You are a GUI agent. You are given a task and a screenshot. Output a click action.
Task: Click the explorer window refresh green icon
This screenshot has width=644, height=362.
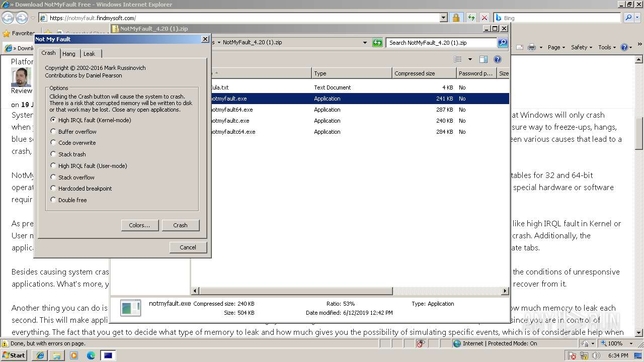click(377, 43)
